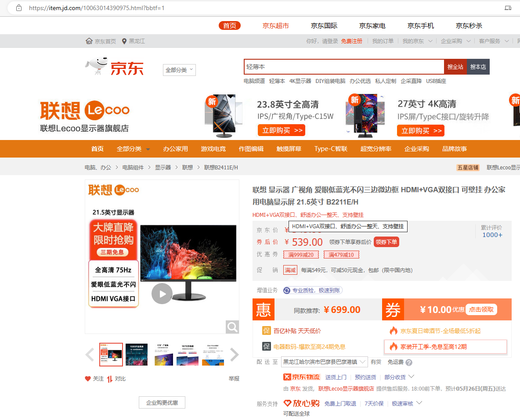Click the 促 tag beside 电器数码
This screenshot has height=420, width=520.
click(x=267, y=346)
